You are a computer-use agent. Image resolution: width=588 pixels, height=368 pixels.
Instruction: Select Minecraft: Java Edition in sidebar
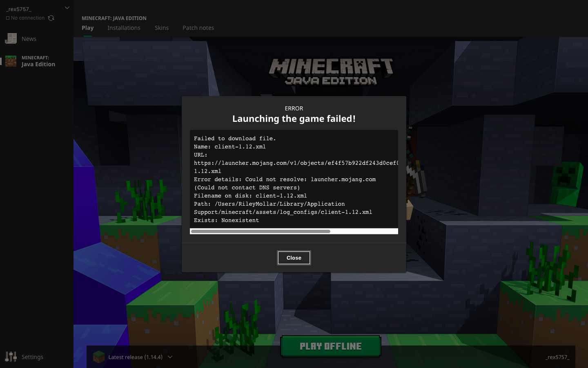click(x=37, y=61)
